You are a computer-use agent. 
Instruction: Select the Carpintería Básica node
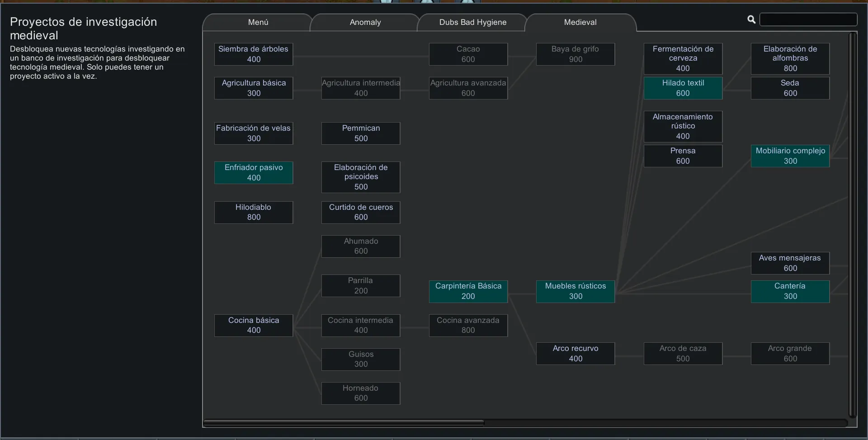pyautogui.click(x=468, y=292)
